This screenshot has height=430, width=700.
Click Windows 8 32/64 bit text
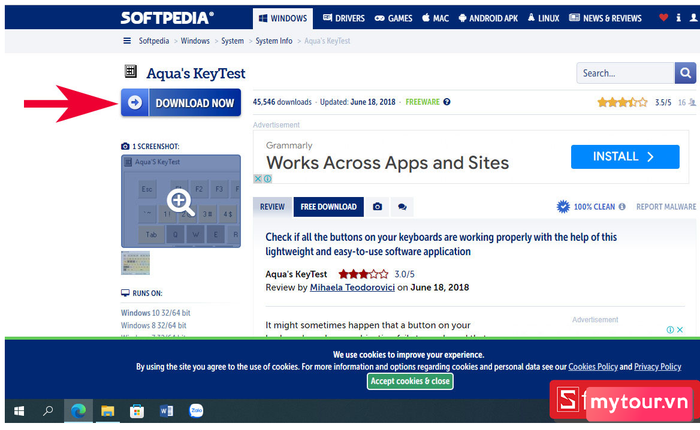(x=154, y=326)
